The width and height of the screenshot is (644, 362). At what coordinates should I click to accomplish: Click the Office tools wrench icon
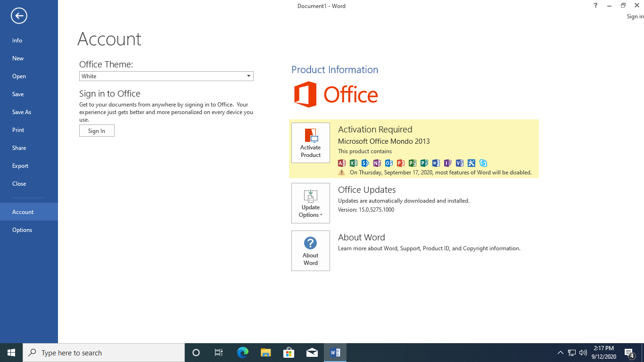471,163
